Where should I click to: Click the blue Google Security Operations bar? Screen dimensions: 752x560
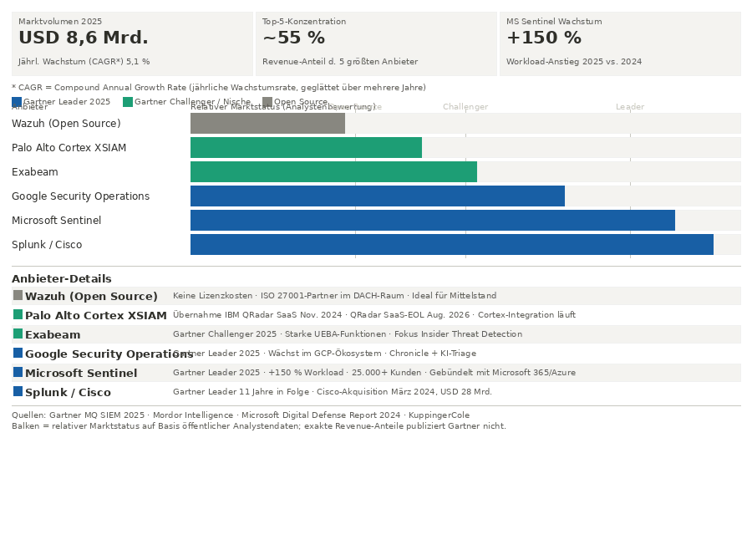378,196
